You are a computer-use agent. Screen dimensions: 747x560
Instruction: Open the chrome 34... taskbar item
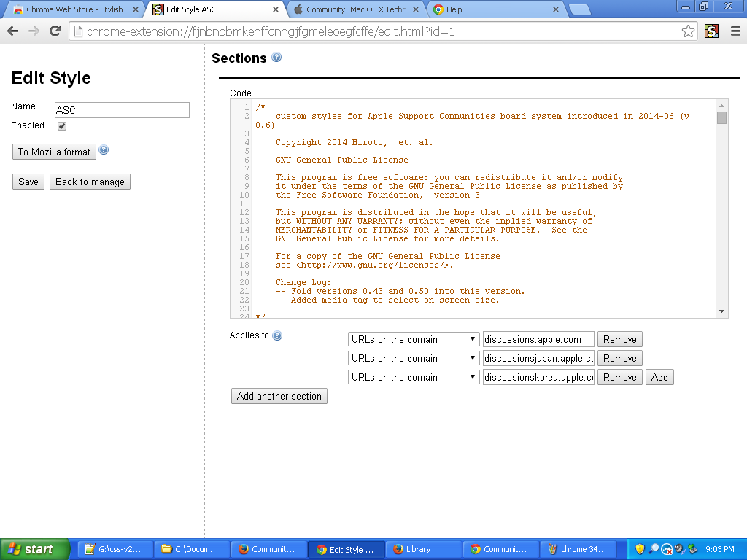(578, 549)
